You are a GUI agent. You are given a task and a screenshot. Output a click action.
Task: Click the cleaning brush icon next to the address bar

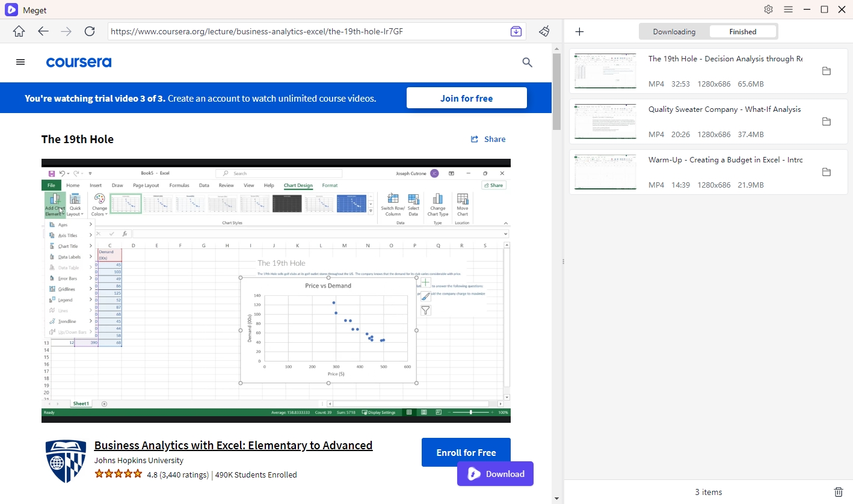click(544, 31)
